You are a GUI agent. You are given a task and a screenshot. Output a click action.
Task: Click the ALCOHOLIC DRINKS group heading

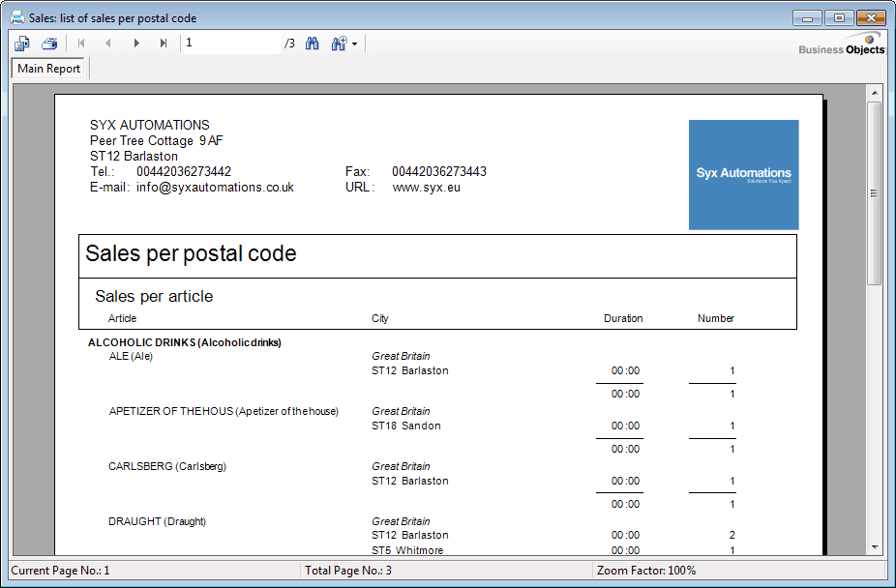coord(184,342)
